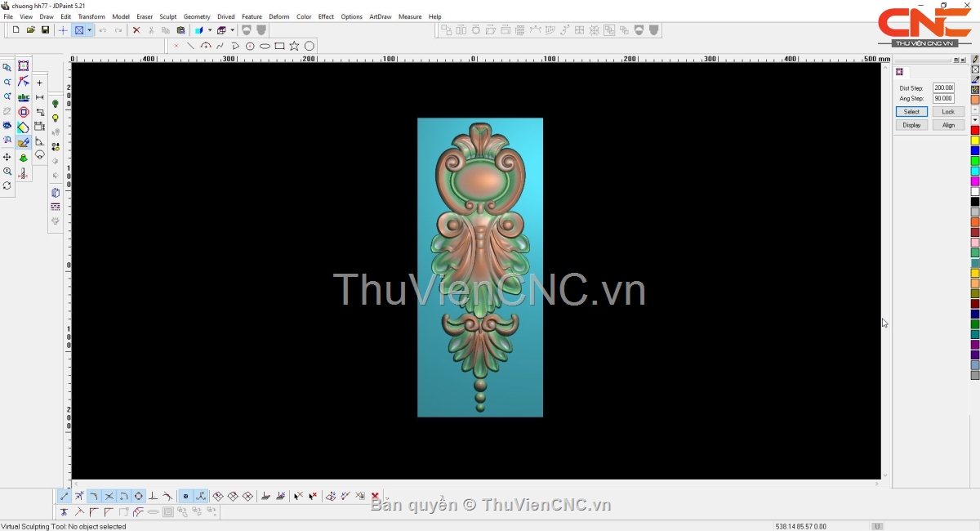This screenshot has width=980, height=531.
Task: Select the abc text tool
Action: [23, 97]
